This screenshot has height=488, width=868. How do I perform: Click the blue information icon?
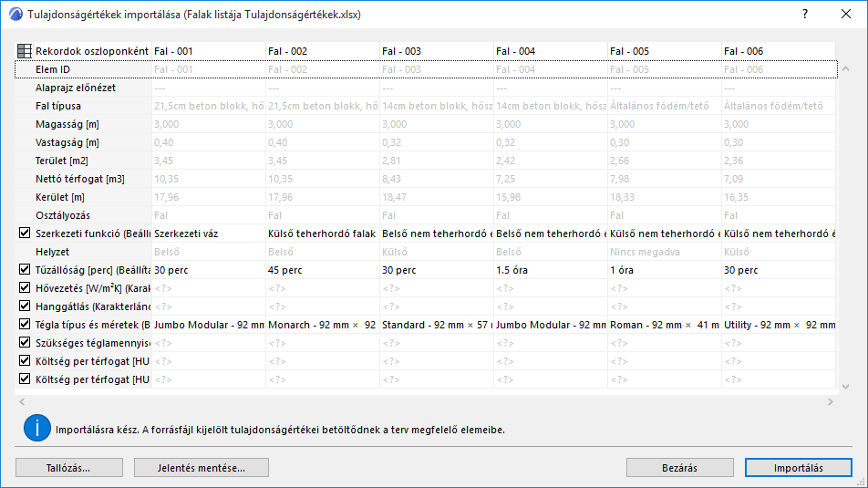37,428
